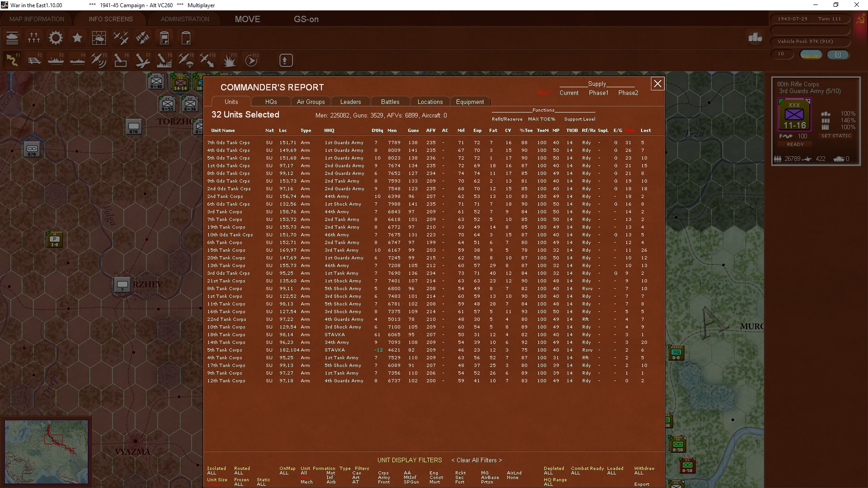Select the bomb city mode (F8) icon
This screenshot has height=488, width=868.
pyautogui.click(x=164, y=60)
